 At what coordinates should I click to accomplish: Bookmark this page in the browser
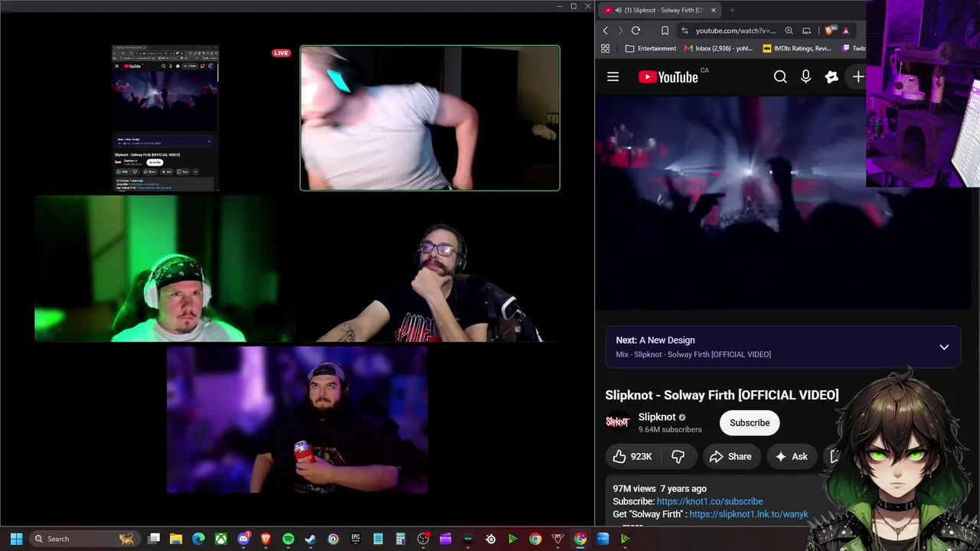(665, 31)
